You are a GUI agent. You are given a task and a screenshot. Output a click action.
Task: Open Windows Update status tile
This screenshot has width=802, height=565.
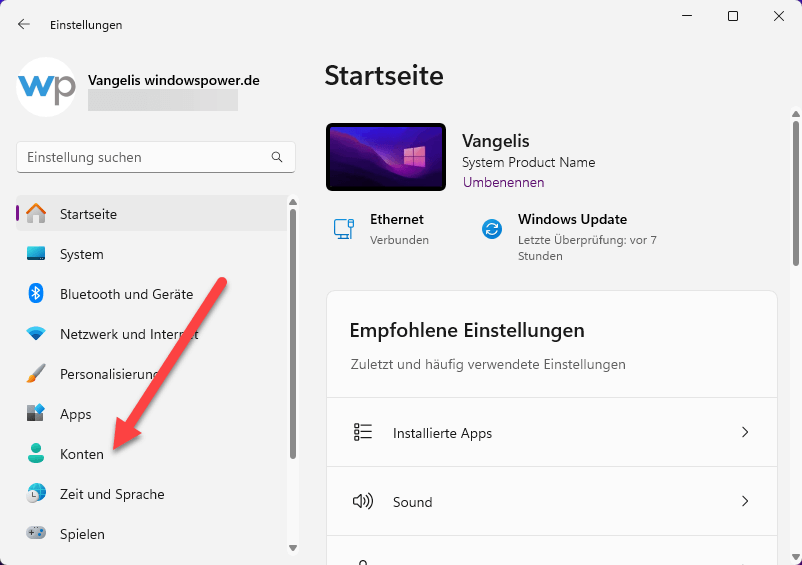[572, 237]
